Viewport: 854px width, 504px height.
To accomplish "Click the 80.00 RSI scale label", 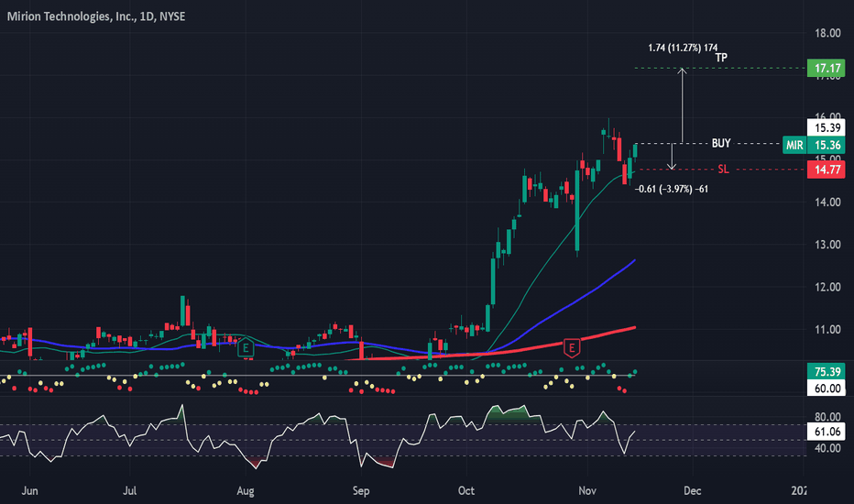I will click(x=827, y=417).
